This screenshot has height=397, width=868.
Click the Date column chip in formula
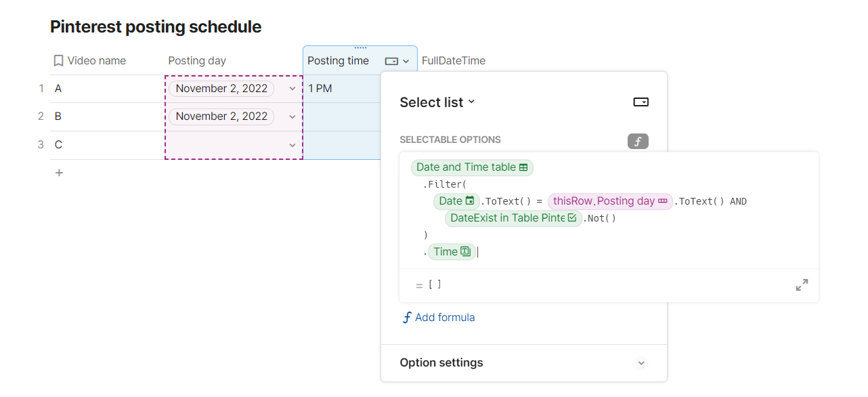[x=456, y=201]
